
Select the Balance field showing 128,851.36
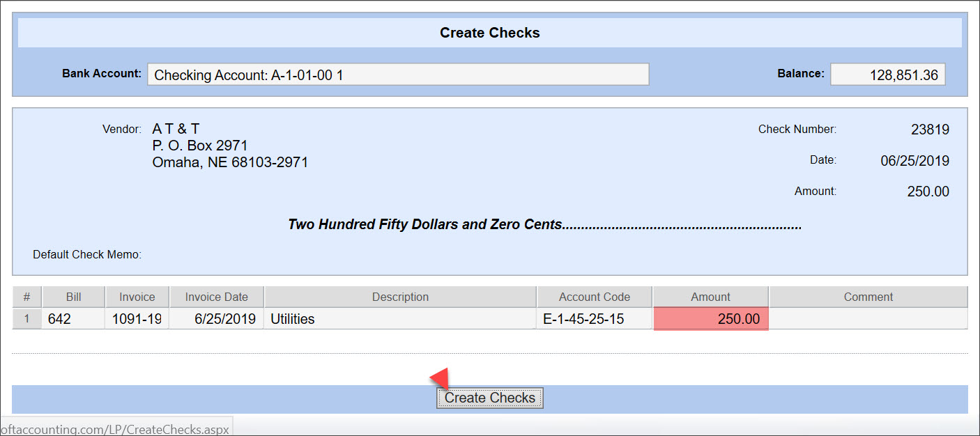(887, 75)
